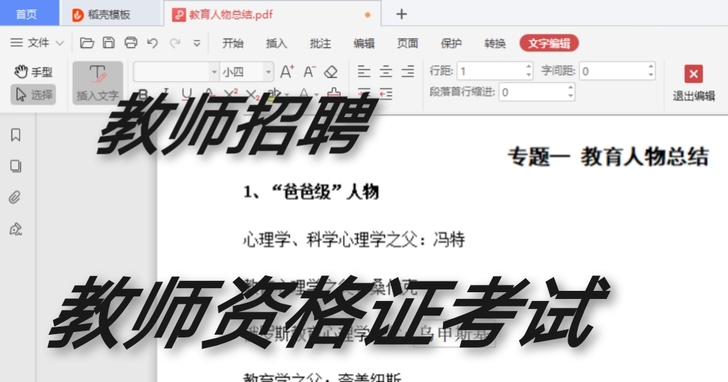Image resolution: width=728 pixels, height=382 pixels.
Task: Open the signature pen sidebar panel
Action: [x=16, y=229]
